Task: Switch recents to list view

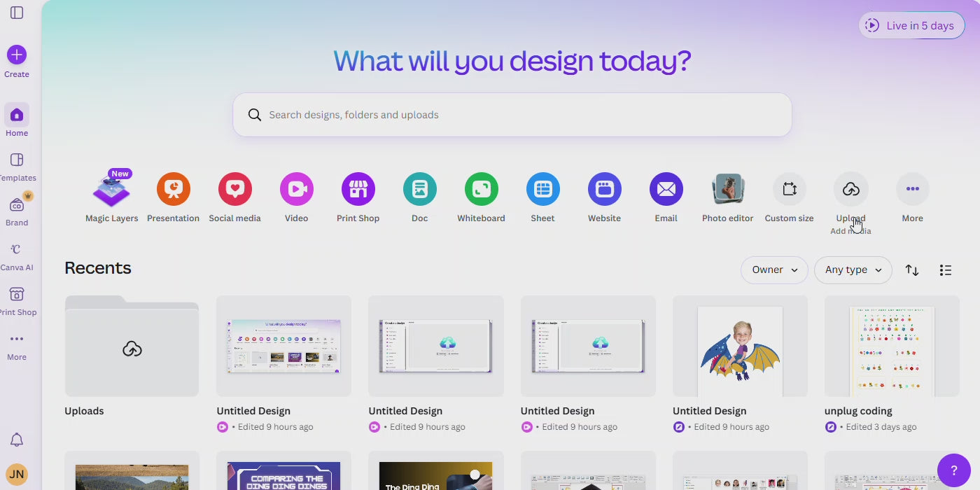Action: (x=945, y=270)
